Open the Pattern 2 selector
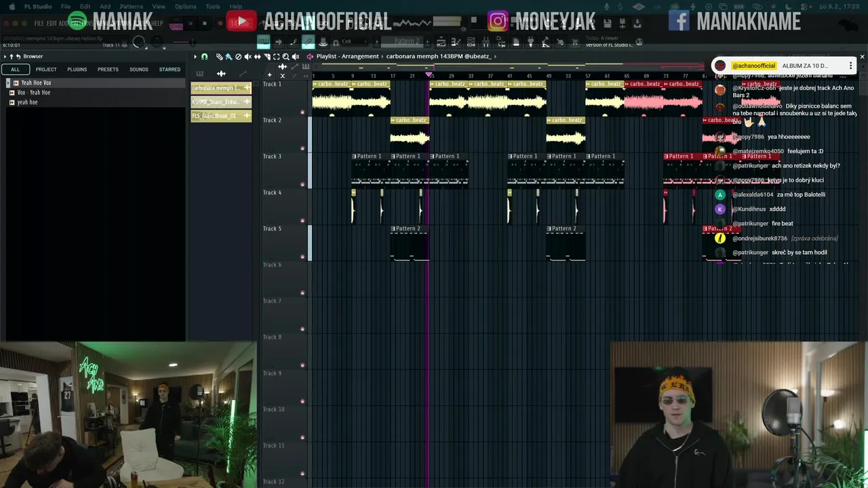868x488 pixels. 401,41
